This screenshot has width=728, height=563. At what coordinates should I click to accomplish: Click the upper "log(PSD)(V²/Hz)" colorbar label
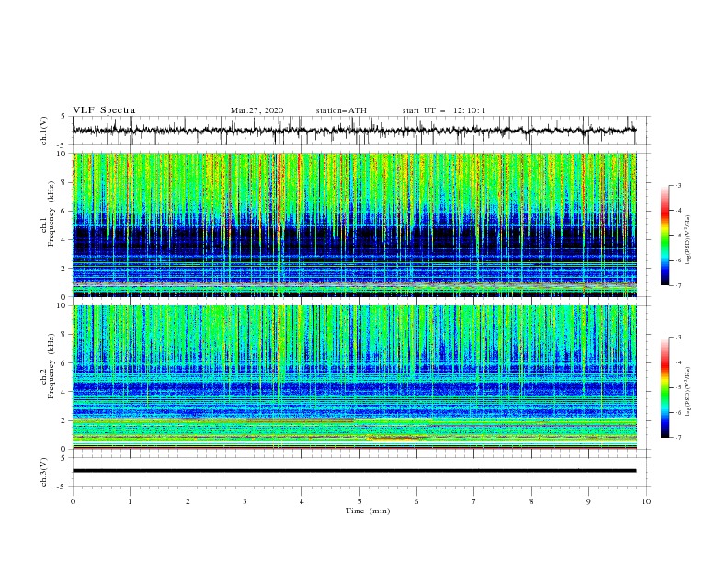click(x=688, y=240)
